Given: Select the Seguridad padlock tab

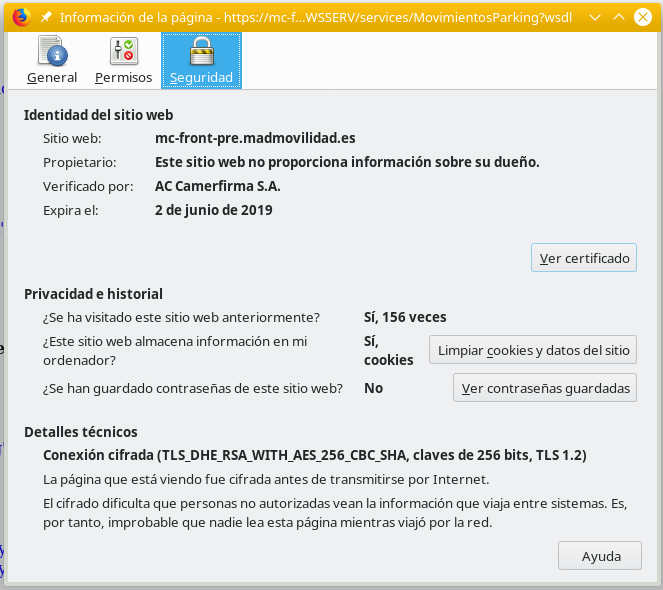Looking at the screenshot, I should 201,60.
